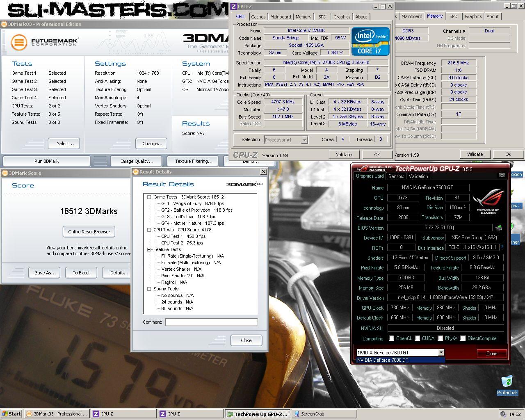This screenshot has width=525, height=420.
Task: Click the DRAM Frequency 816.5 MHz value
Action: click(459, 63)
